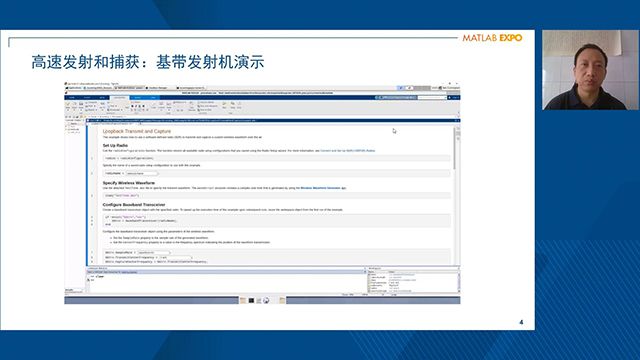Click the New live script icon

click(68, 104)
